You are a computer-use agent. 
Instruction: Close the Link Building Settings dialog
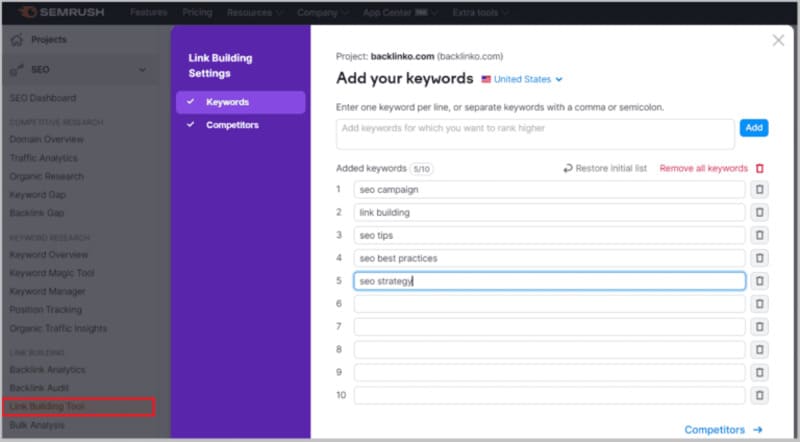pos(778,40)
